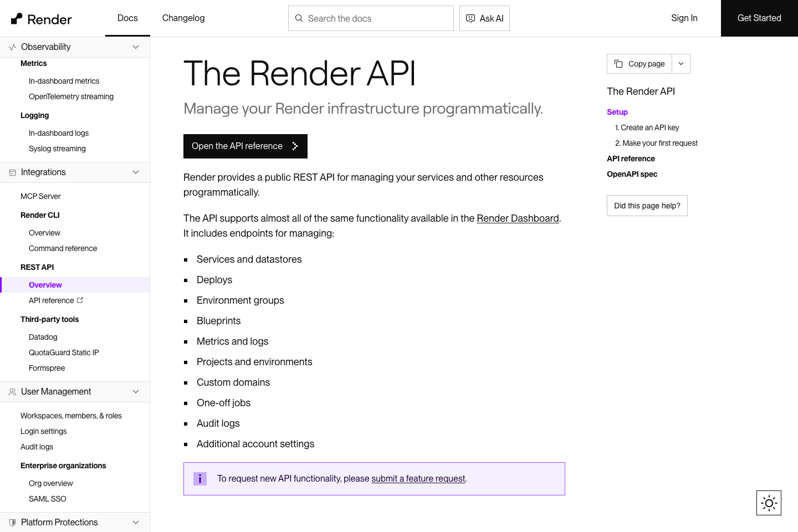The width and height of the screenshot is (798, 532).
Task: Collapse the Observability section
Action: [x=136, y=47]
